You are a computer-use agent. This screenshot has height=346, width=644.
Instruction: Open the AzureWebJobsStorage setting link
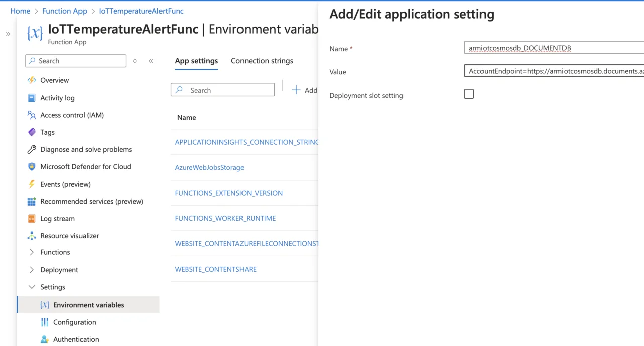pyautogui.click(x=209, y=167)
